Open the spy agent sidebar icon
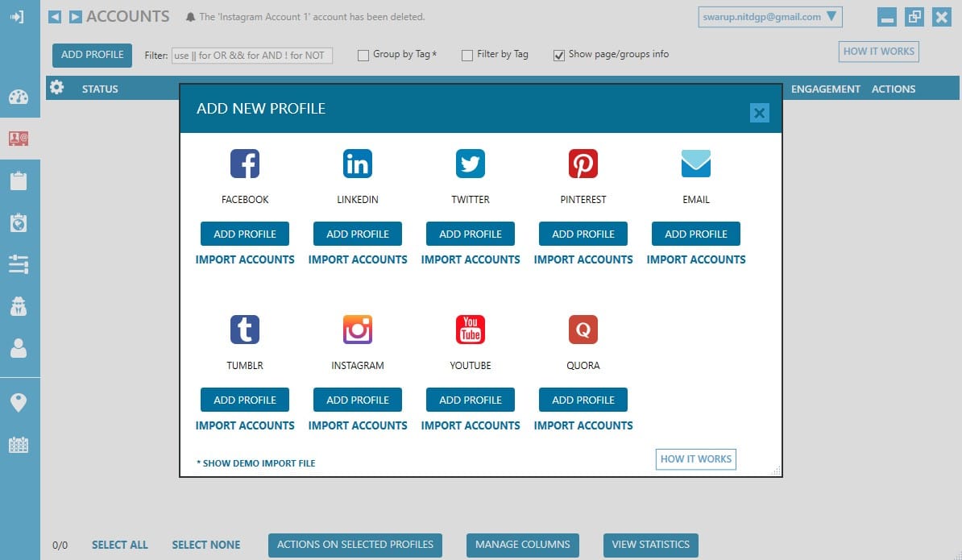 tap(19, 306)
